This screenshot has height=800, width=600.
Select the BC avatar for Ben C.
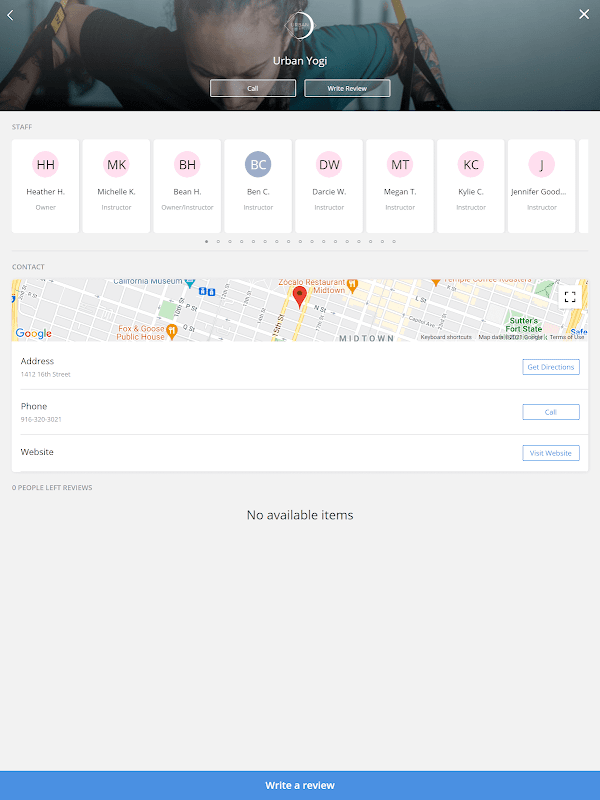tap(258, 164)
